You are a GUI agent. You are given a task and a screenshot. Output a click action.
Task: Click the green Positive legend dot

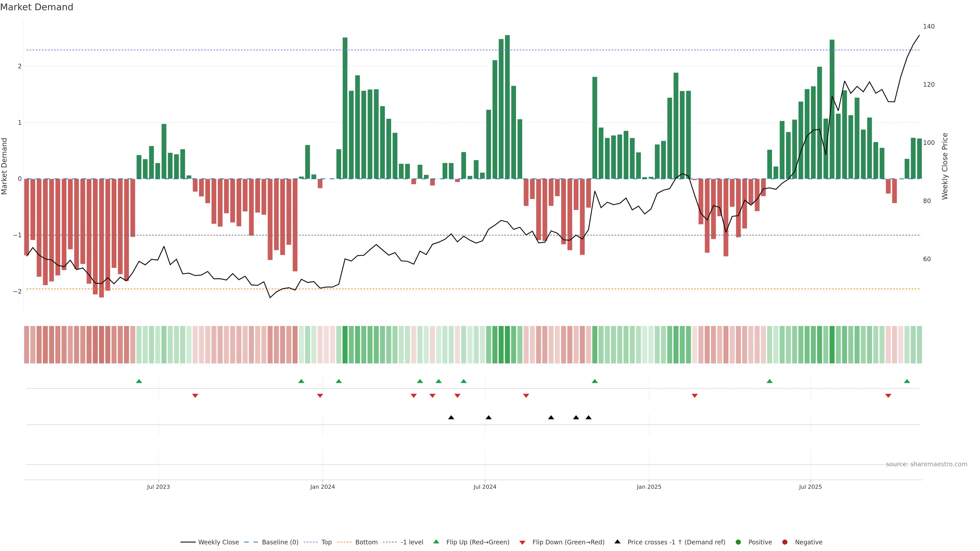click(x=738, y=542)
